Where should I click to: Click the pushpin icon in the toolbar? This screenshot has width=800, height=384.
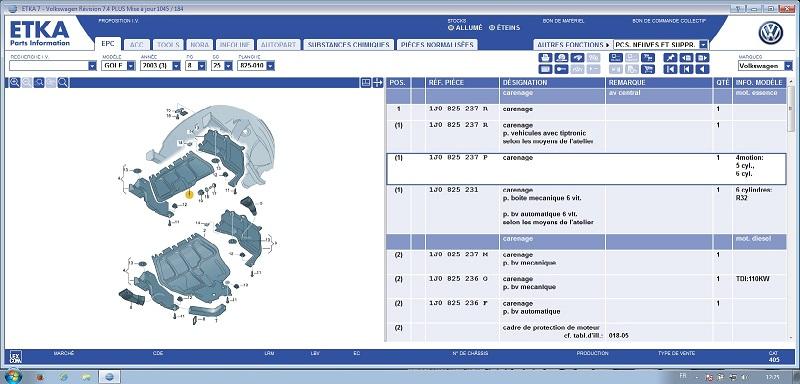pos(670,58)
